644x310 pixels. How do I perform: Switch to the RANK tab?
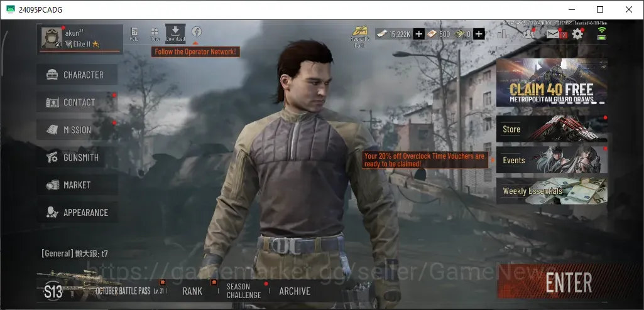(x=192, y=291)
